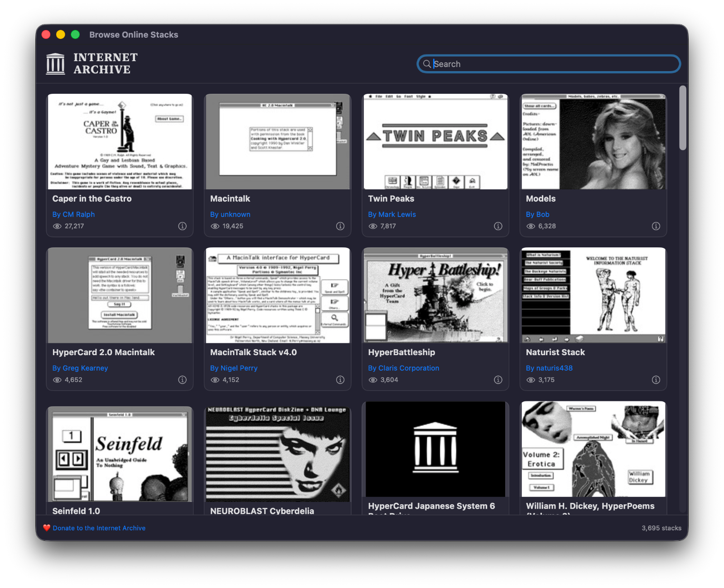The height and width of the screenshot is (588, 724).
Task: Select the NEUROBLAST Cyberdelia title
Action: click(x=262, y=511)
